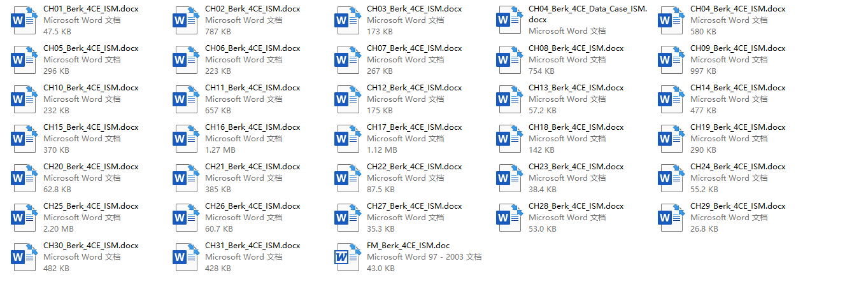Viewport: 868px width, 301px height.
Task: Click the 26.8 KB file size text
Action: (x=704, y=229)
